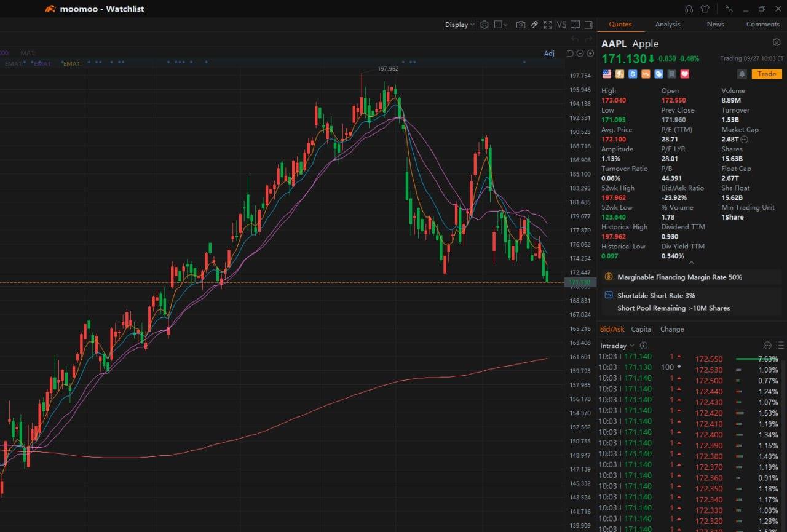Open the VS compare stocks tool
The width and height of the screenshot is (787, 532).
tap(561, 25)
